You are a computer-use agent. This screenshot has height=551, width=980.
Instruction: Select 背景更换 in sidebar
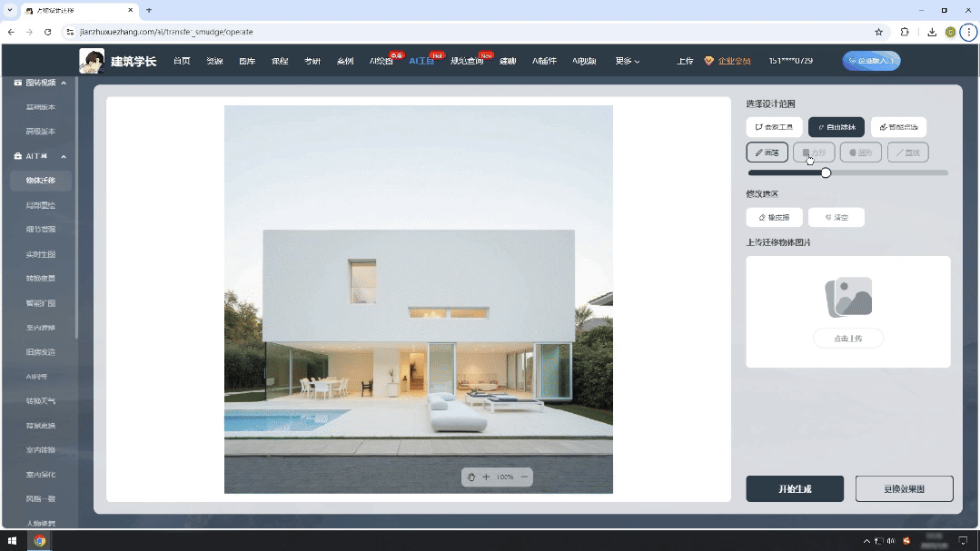coord(41,426)
